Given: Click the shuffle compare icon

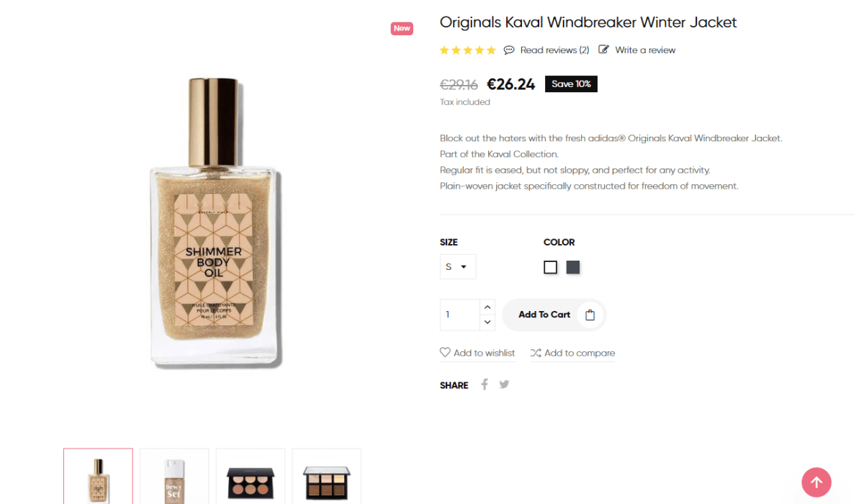Looking at the screenshot, I should click(x=536, y=353).
